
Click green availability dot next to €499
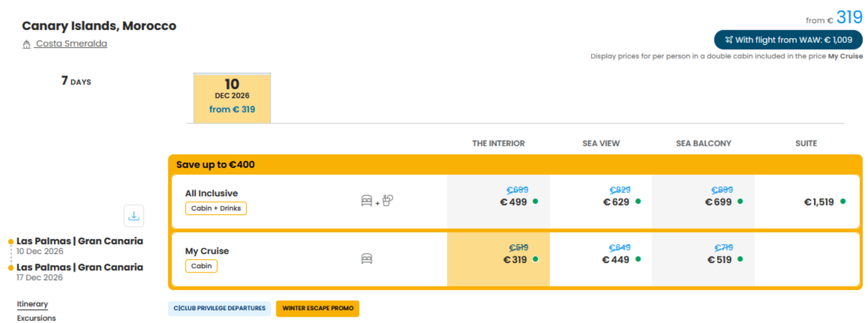pos(535,201)
